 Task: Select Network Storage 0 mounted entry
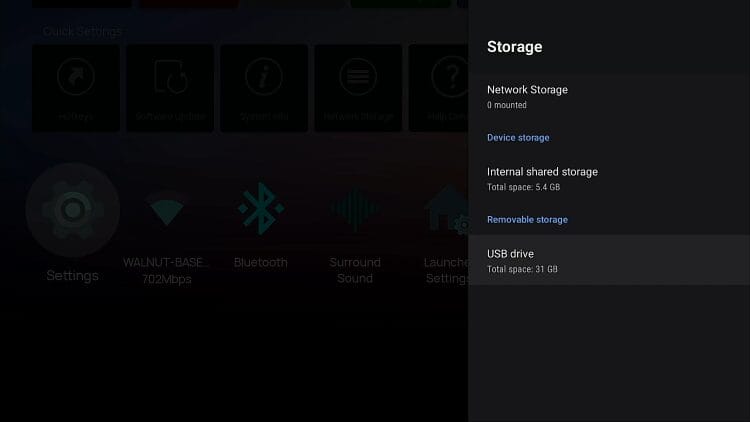click(609, 97)
